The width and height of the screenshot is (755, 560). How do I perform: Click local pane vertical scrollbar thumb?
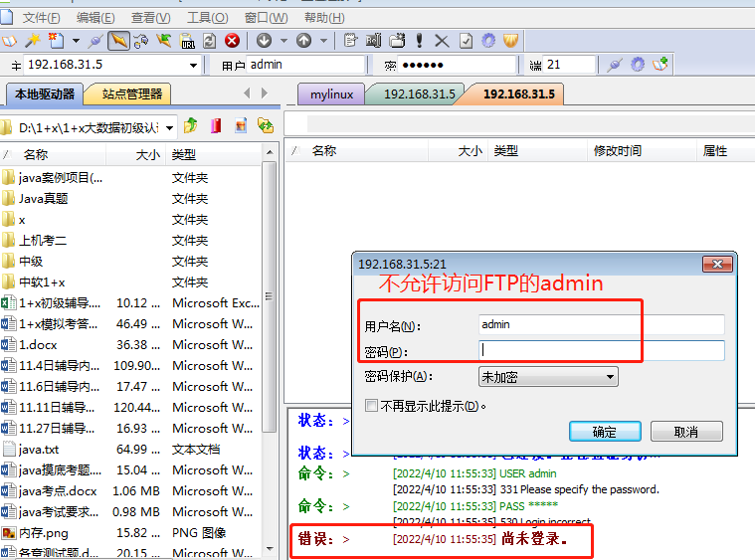(x=270, y=296)
